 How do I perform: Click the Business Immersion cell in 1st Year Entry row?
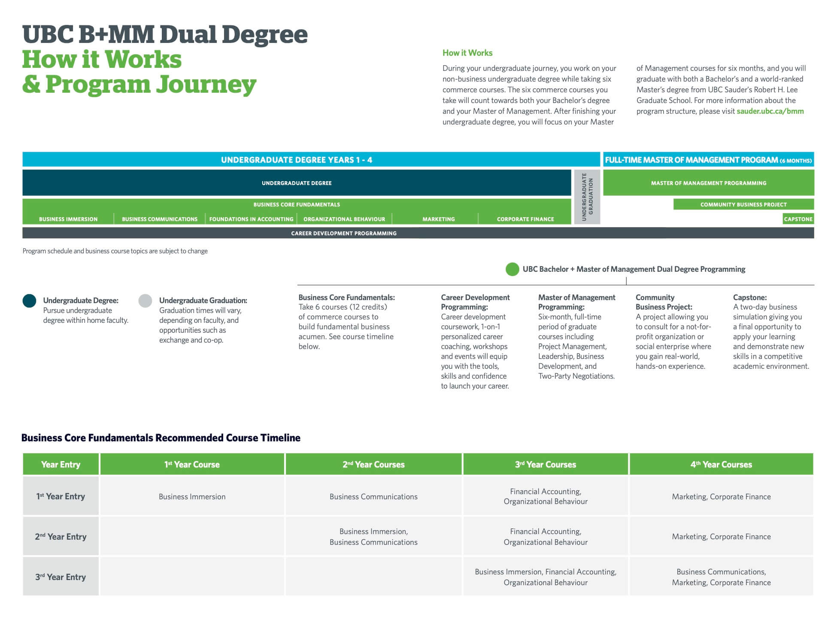coord(192,496)
